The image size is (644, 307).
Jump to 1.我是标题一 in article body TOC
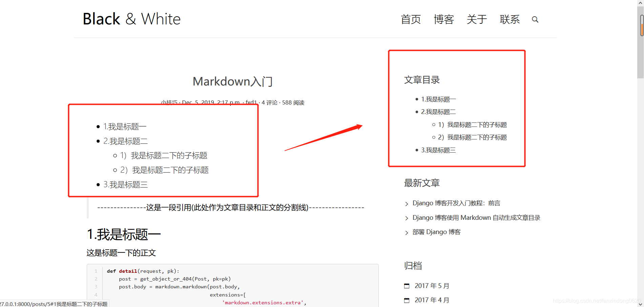(125, 127)
